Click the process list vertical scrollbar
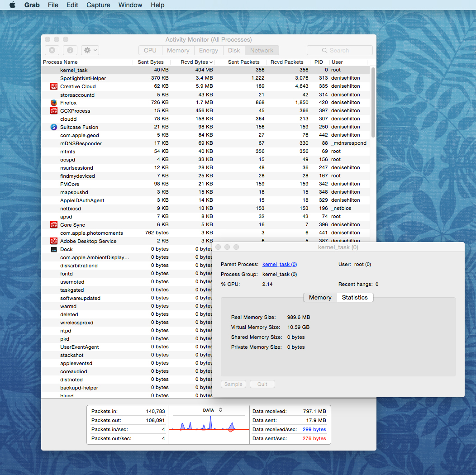The width and height of the screenshot is (476, 475). (373, 102)
